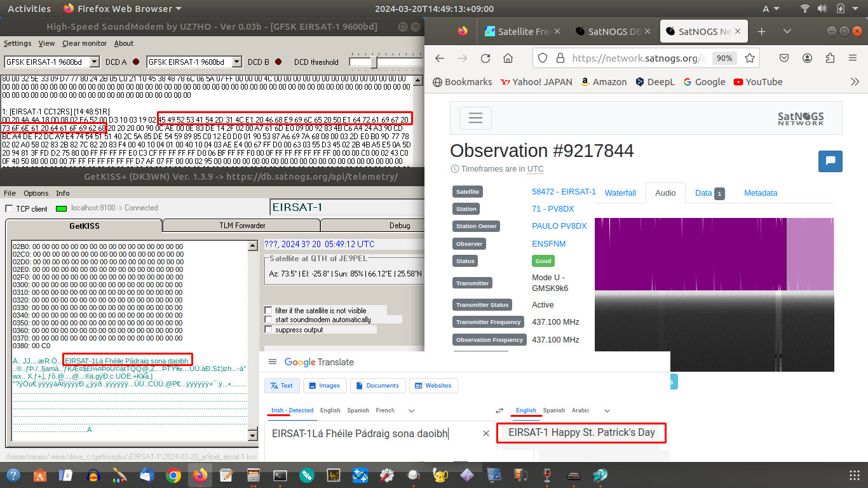The width and height of the screenshot is (868, 488).
Task: Open Ubuntu Software from the dock
Action: click(x=40, y=475)
